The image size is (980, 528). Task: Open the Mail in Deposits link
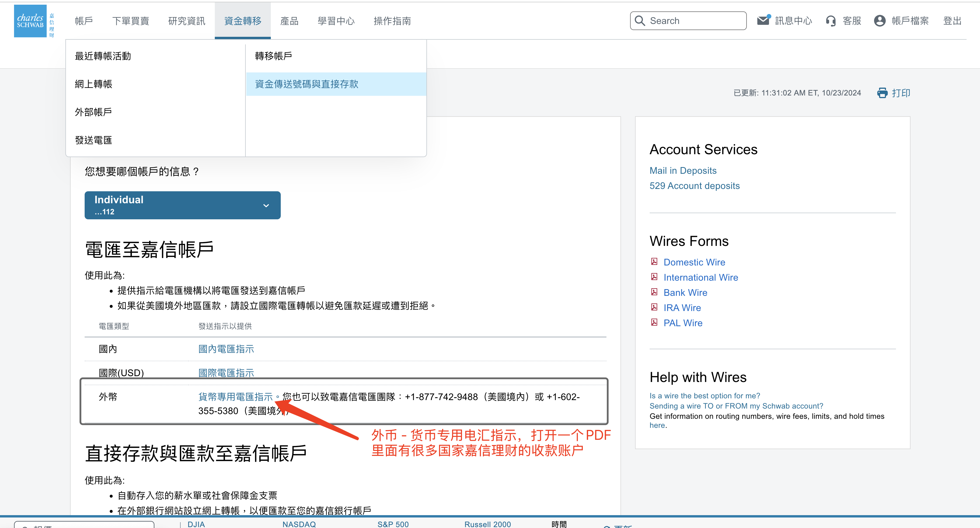(683, 171)
